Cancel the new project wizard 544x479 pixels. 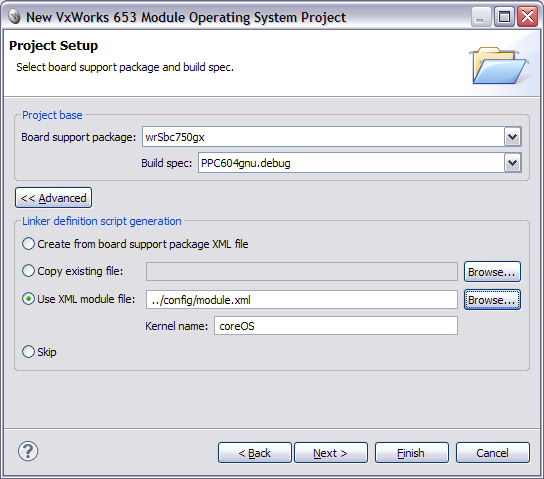[x=493, y=453]
